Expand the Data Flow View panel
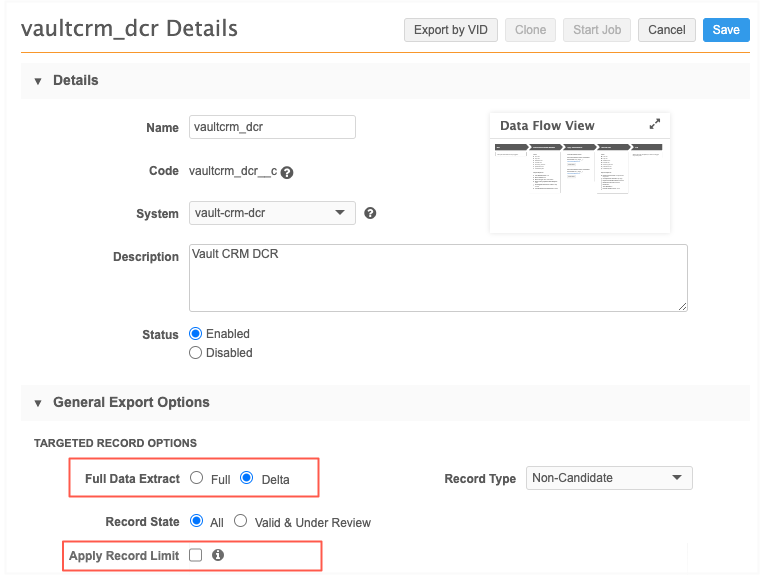This screenshot has width=761, height=575. (655, 125)
